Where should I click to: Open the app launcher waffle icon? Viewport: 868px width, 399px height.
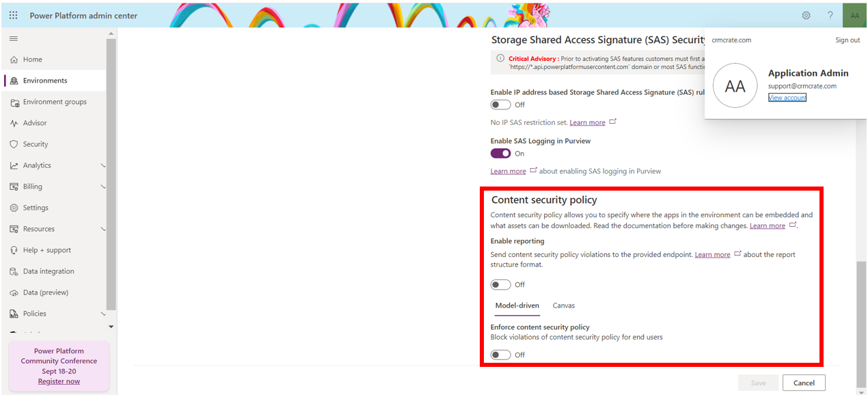click(x=14, y=15)
